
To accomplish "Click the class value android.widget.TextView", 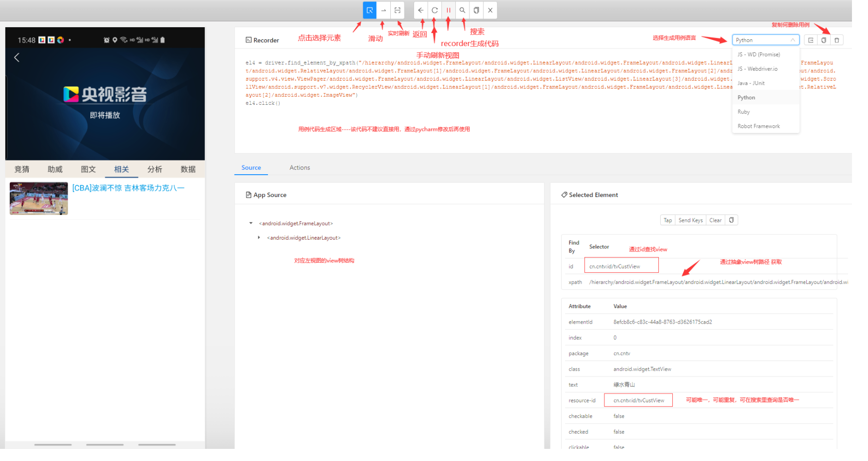I will 642,369.
